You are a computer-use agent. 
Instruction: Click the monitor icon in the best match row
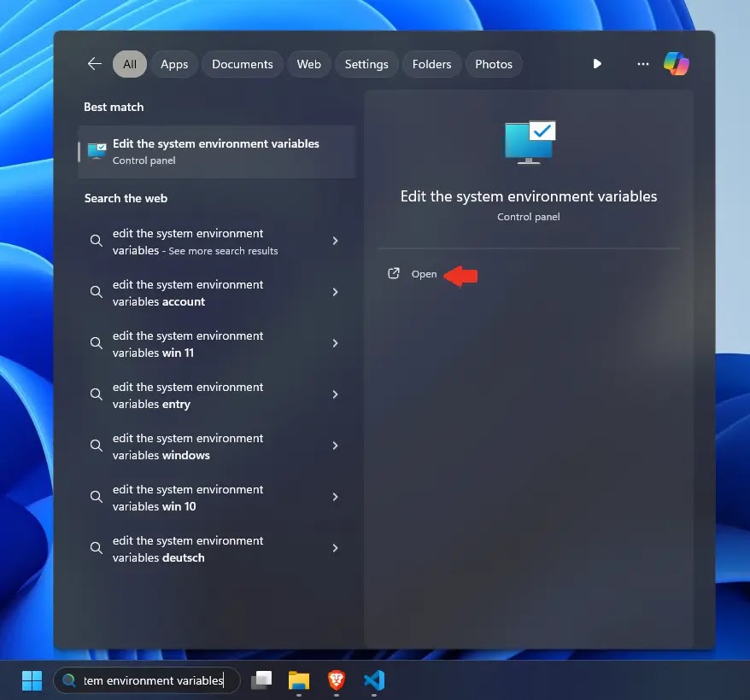[x=97, y=151]
